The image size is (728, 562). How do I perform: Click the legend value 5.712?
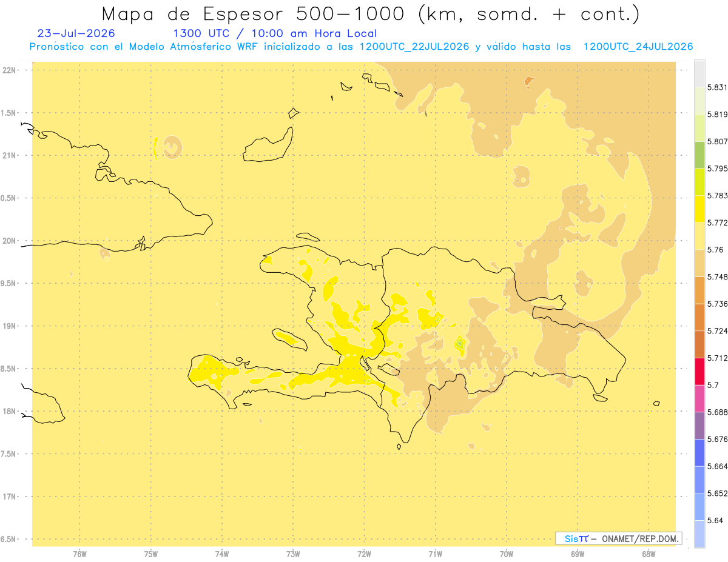pos(718,358)
